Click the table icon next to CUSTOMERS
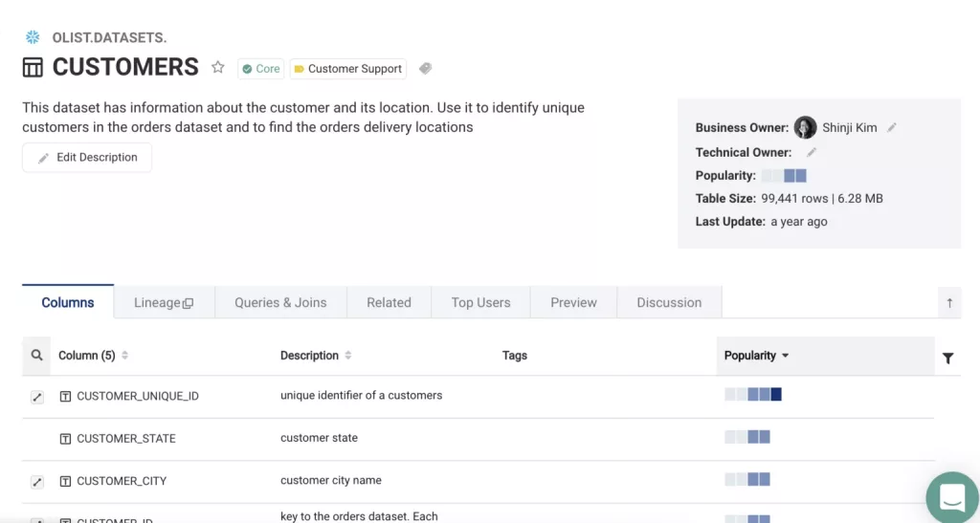 click(x=33, y=67)
